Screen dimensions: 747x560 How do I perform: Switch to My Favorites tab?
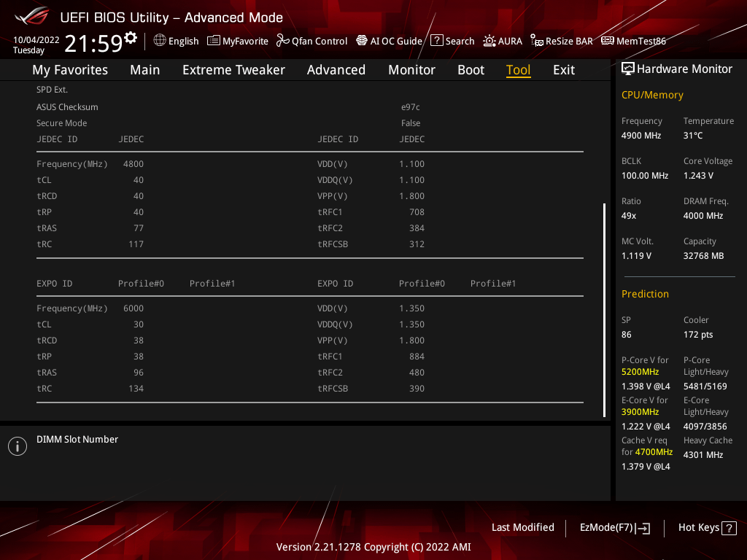point(70,70)
